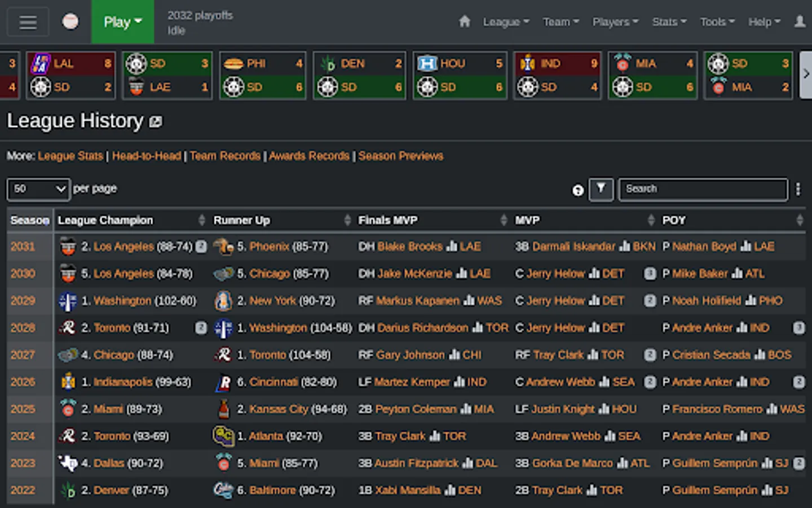Viewport: 812px width, 508px height.
Task: Open the MIA 4 SD 6 game score box
Action: coord(652,75)
